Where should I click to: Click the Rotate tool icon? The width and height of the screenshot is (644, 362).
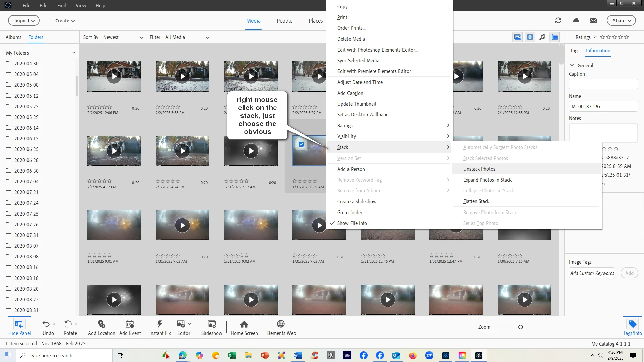[x=68, y=324]
